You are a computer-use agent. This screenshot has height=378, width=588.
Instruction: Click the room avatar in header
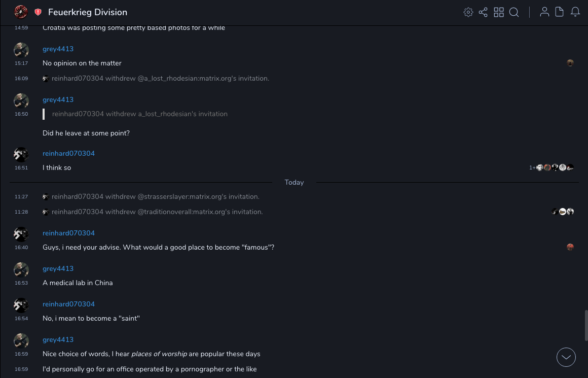click(21, 12)
